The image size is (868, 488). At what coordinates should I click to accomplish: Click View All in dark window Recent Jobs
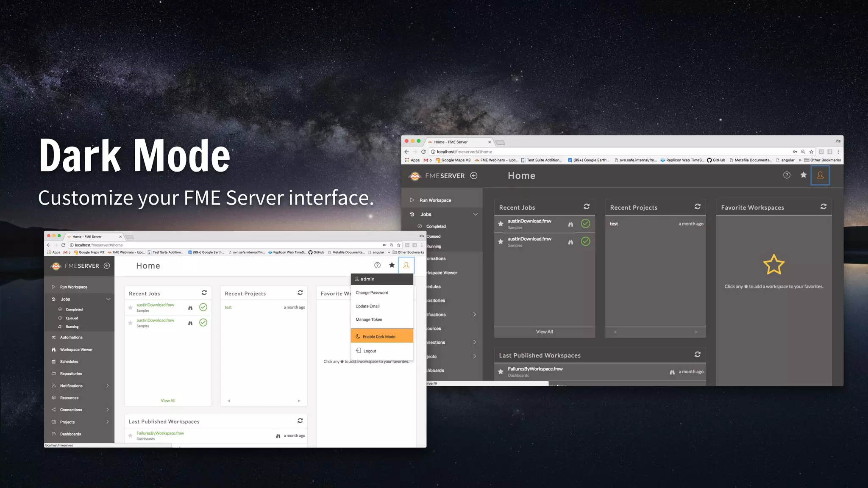coord(544,332)
